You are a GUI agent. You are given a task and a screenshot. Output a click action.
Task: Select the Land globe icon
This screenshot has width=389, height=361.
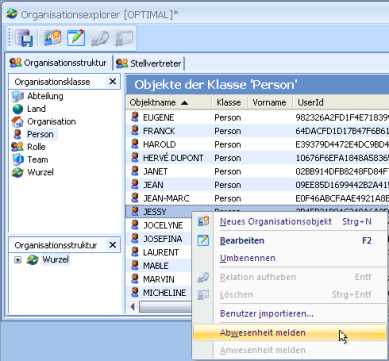(17, 109)
